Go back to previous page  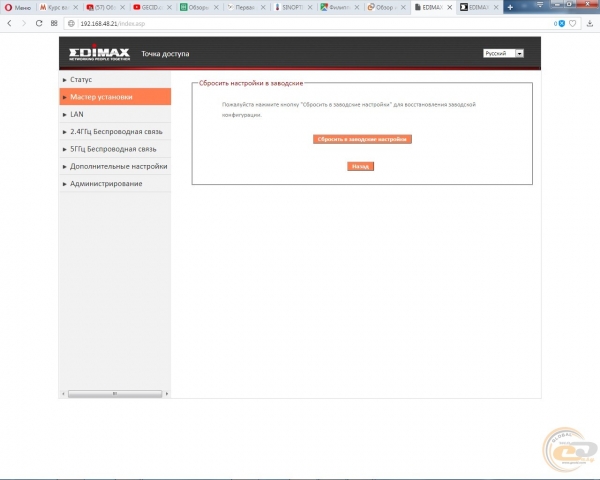(10, 23)
